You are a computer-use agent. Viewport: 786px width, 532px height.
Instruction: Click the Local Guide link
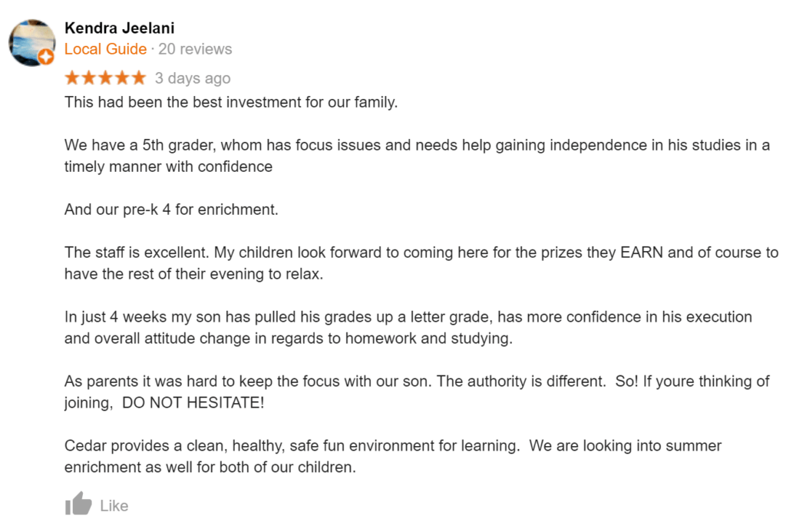[105, 49]
